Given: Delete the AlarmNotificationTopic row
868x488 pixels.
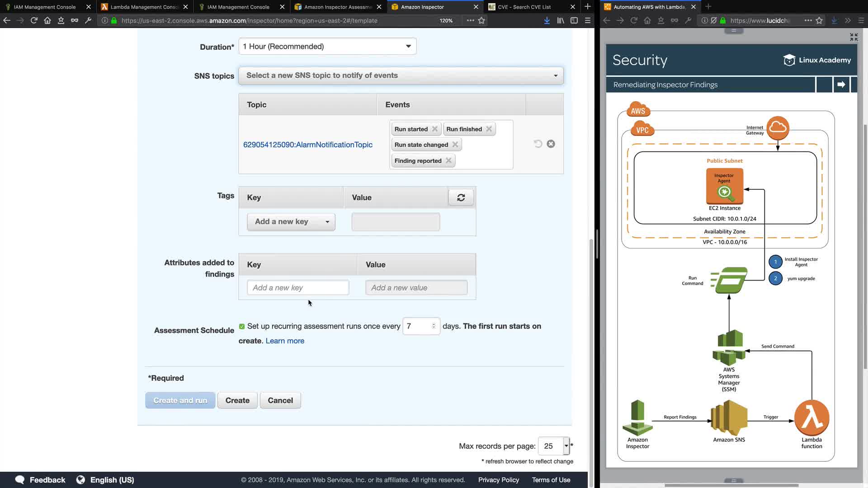Looking at the screenshot, I should click(551, 144).
